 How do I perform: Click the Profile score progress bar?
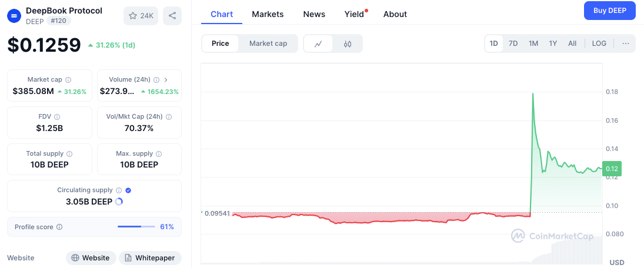[136, 226]
